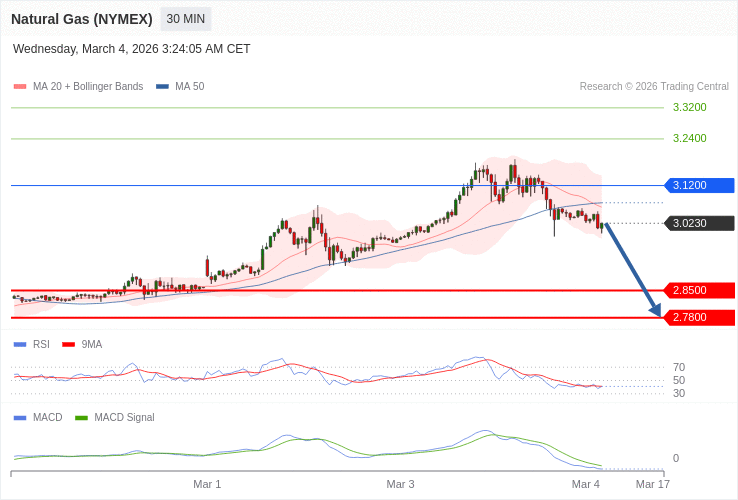
Task: Click the 30 MIN timeframe button
Action: 185,19
